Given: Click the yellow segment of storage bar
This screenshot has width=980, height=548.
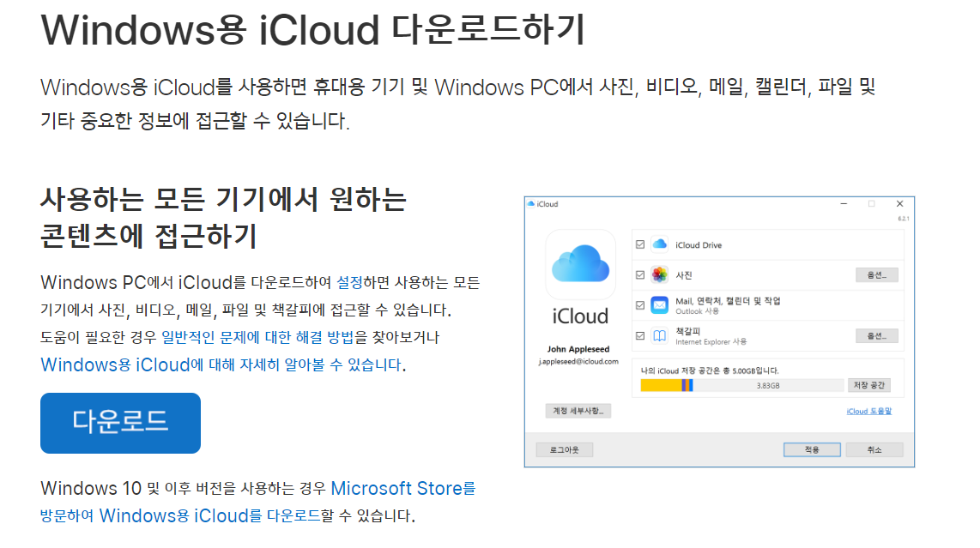Looking at the screenshot, I should tap(661, 386).
